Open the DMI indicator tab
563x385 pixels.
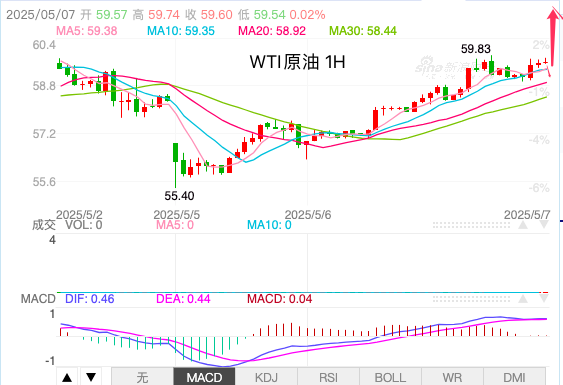(514, 377)
